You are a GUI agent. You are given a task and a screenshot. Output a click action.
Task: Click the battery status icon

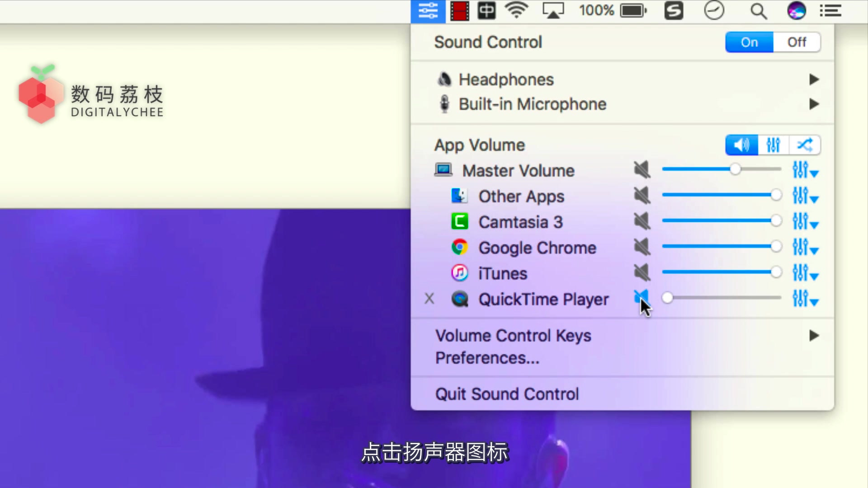[633, 10]
